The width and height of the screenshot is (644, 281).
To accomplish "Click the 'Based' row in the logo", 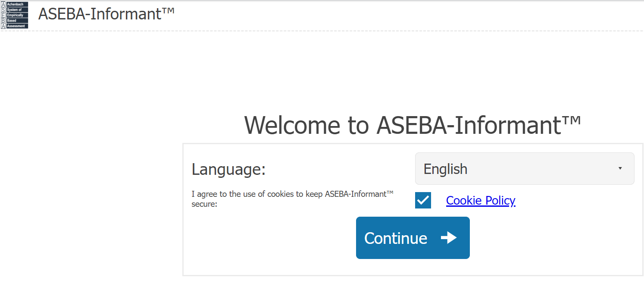I will click(17, 21).
